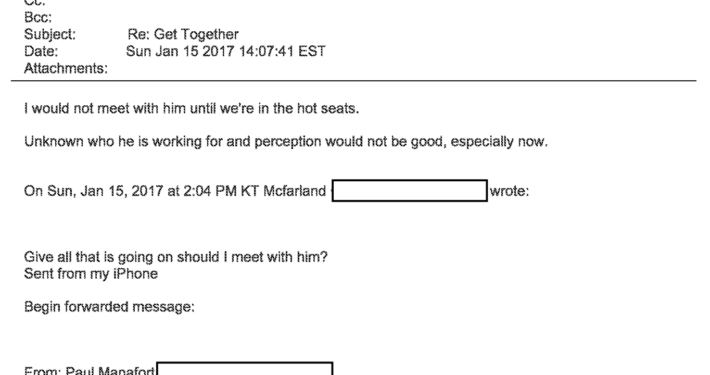Screen dimensions: 710x375
Task: Click the Sent from my iPhone signature
Action: [x=91, y=274]
